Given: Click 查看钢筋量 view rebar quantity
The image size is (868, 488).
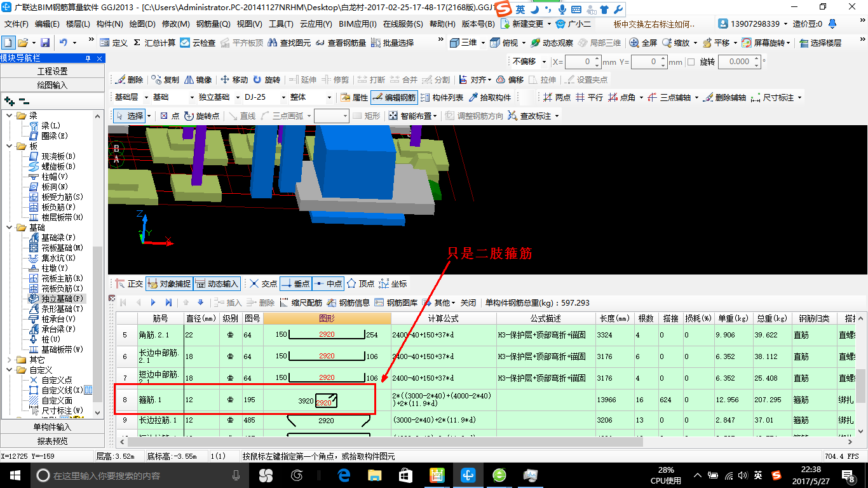Looking at the screenshot, I should [x=341, y=43].
